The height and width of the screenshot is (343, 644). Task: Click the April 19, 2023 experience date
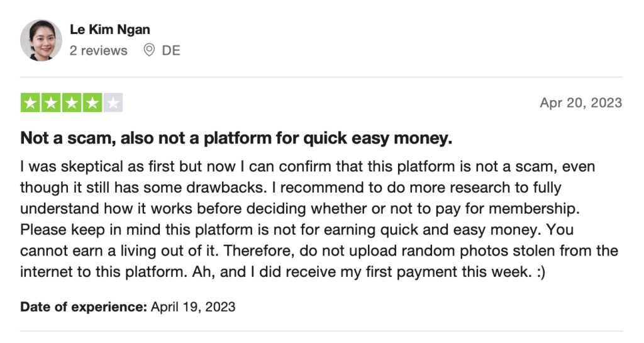tap(193, 307)
